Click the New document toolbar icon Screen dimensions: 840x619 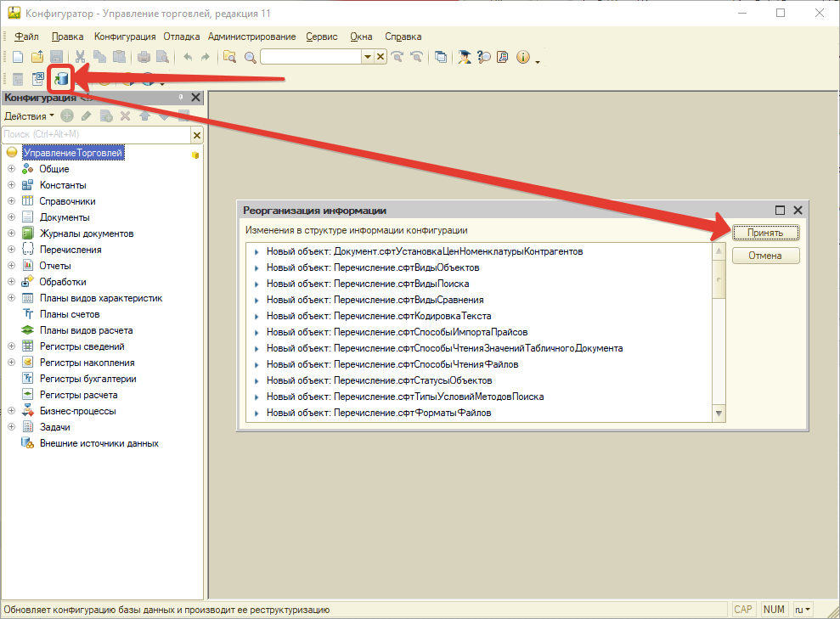[17, 57]
